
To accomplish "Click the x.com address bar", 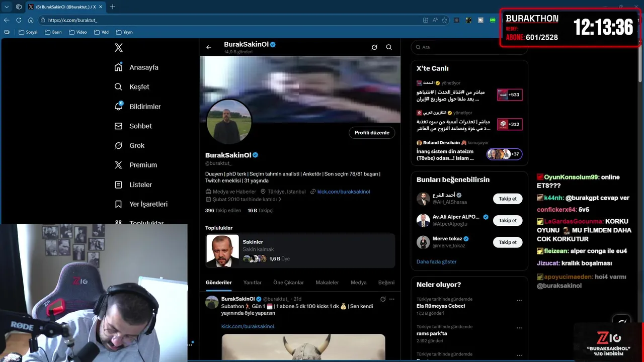I will click(231, 20).
